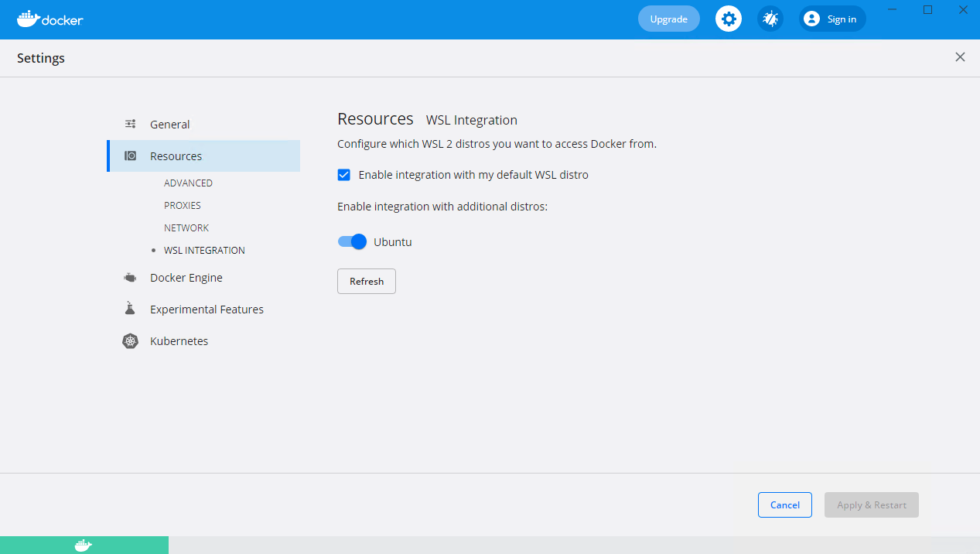Open the WSL Integration section
980x554 pixels.
coord(203,250)
